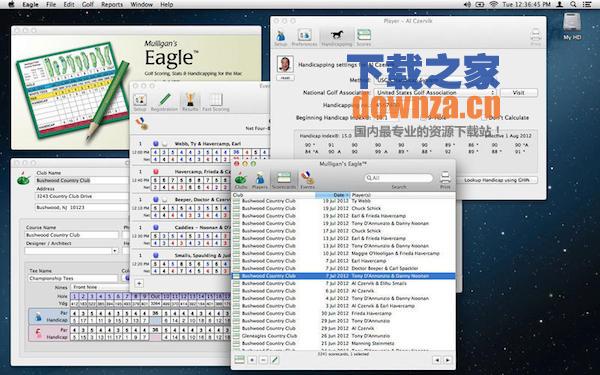600x375 pixels.
Task: Select the Scorecards toolbar icon
Action: pyautogui.click(x=284, y=180)
